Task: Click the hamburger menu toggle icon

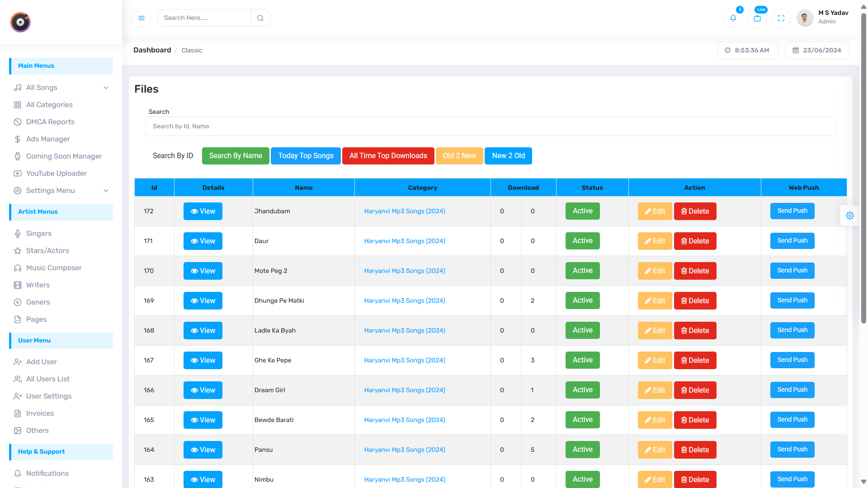Action: (x=142, y=18)
